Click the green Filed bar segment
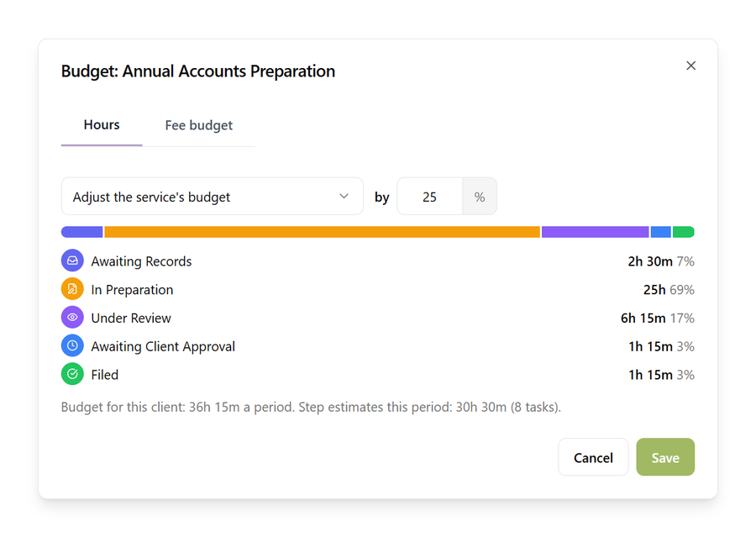756x537 pixels. coord(684,232)
